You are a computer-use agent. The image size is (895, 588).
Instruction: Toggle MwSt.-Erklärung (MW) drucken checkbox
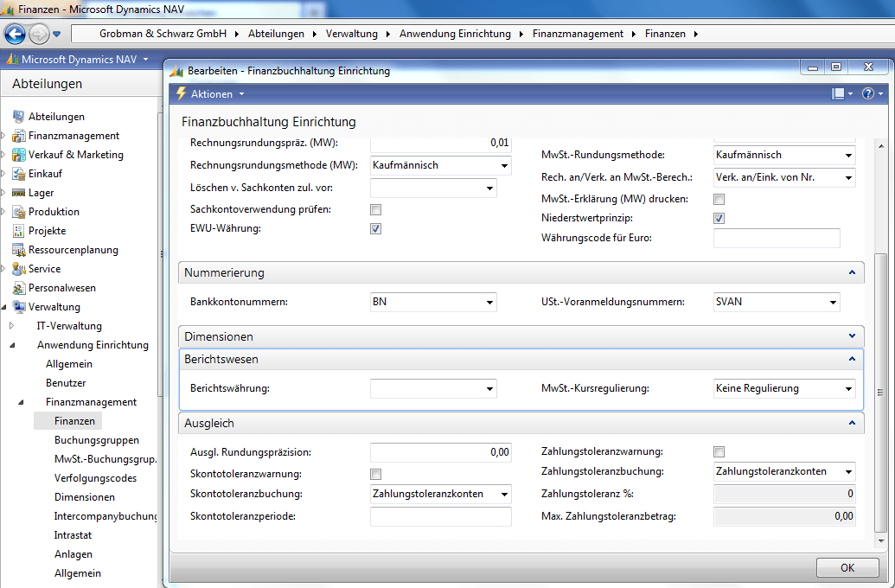(719, 199)
